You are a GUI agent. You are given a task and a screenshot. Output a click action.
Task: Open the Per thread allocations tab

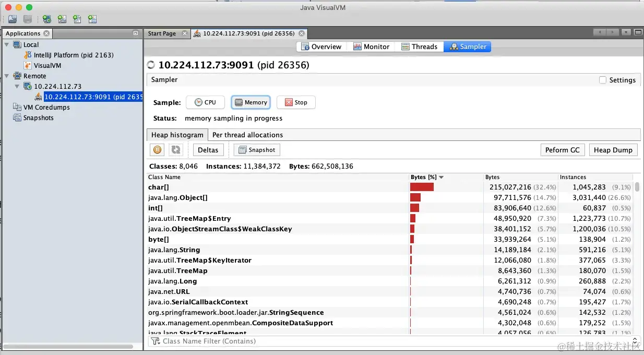click(x=247, y=135)
